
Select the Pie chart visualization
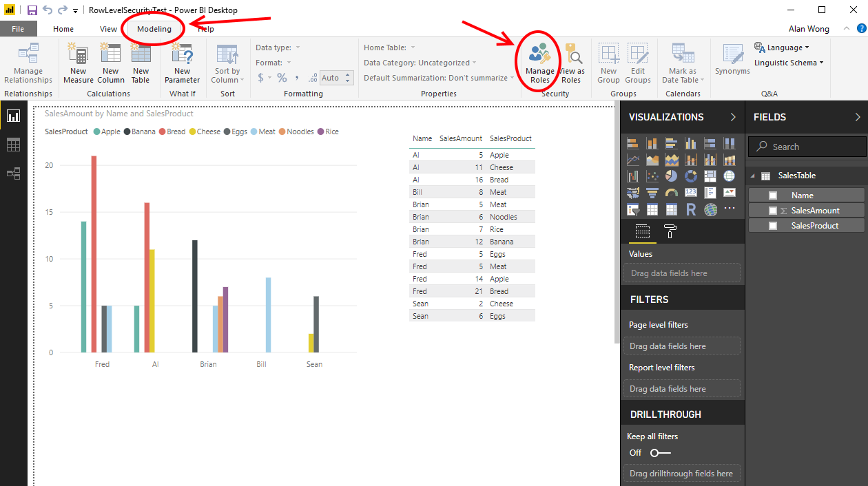(x=672, y=176)
